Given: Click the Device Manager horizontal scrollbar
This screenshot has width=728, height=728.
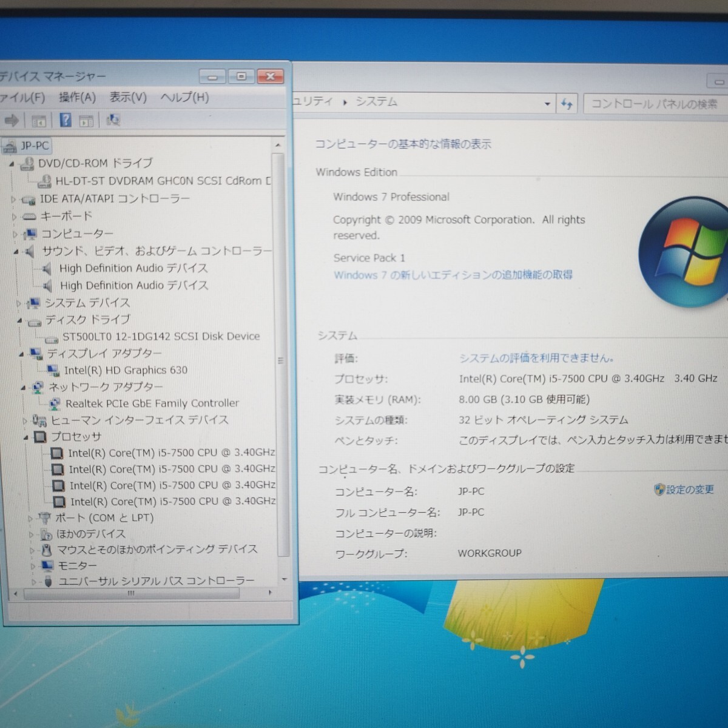Looking at the screenshot, I should 131,593.
